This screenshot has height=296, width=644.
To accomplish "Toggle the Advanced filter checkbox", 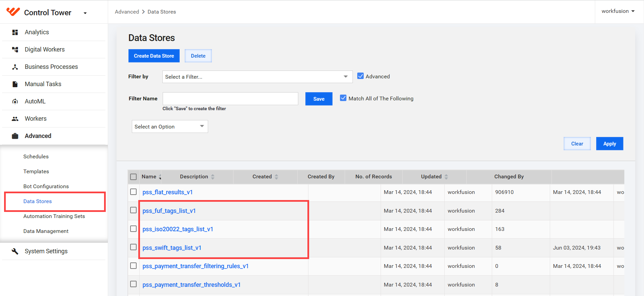I will (x=360, y=76).
